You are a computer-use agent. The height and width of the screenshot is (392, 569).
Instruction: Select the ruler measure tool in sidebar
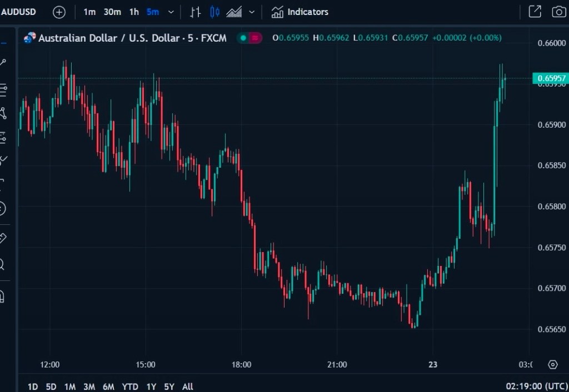3,238
